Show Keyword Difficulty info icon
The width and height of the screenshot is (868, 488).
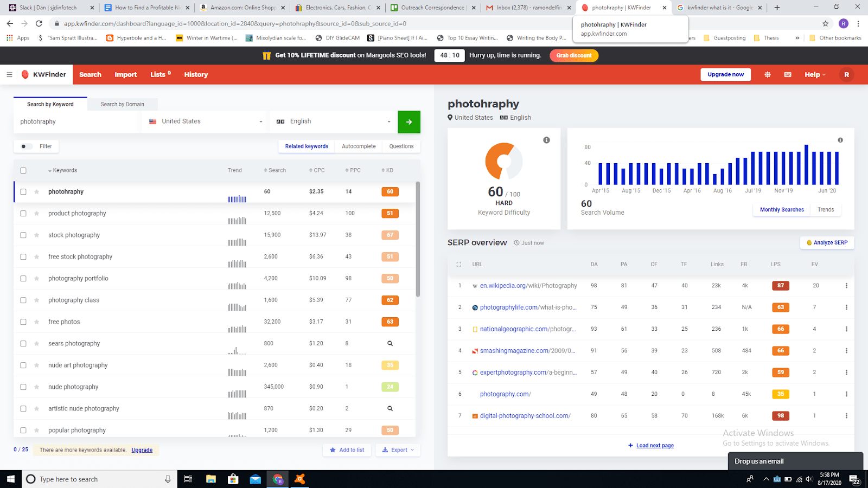546,140
